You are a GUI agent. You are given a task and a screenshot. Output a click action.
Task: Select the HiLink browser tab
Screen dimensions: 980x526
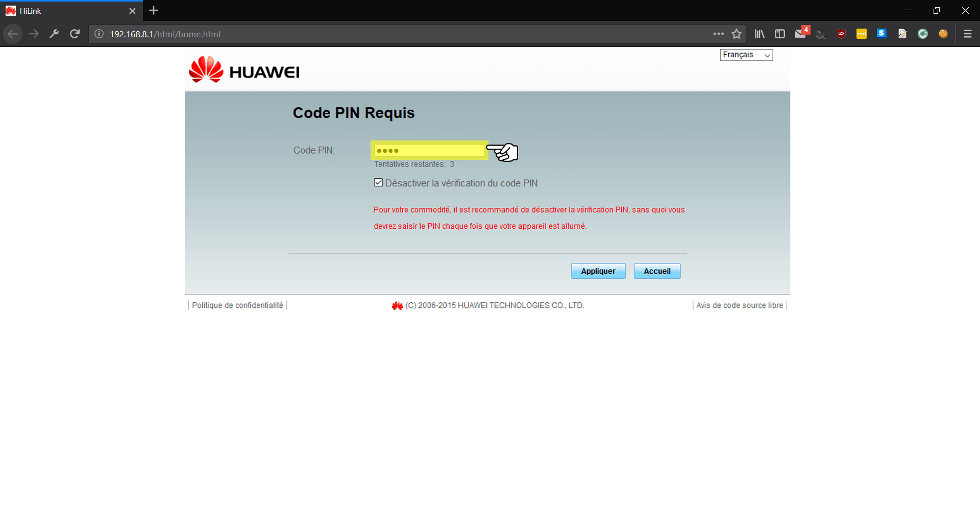[x=71, y=11]
